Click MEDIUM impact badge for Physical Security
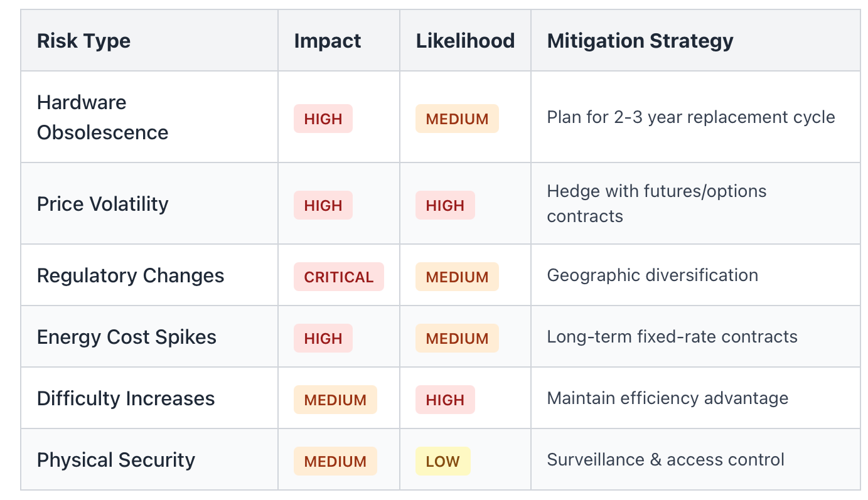The image size is (868, 500). coord(335,461)
